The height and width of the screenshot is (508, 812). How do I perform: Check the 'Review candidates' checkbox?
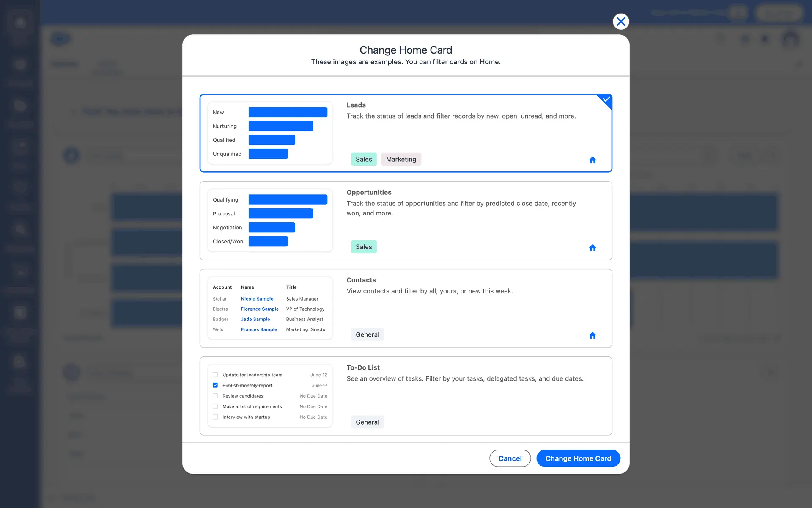(215, 396)
